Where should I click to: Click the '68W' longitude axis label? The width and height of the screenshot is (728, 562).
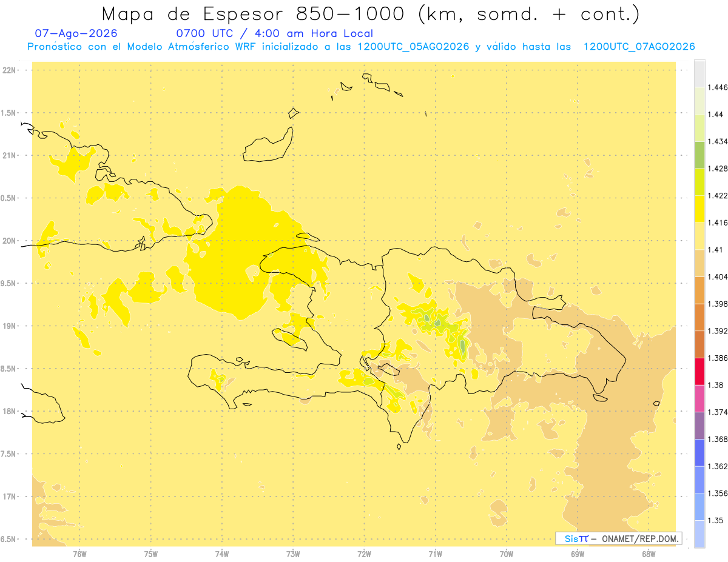(649, 554)
